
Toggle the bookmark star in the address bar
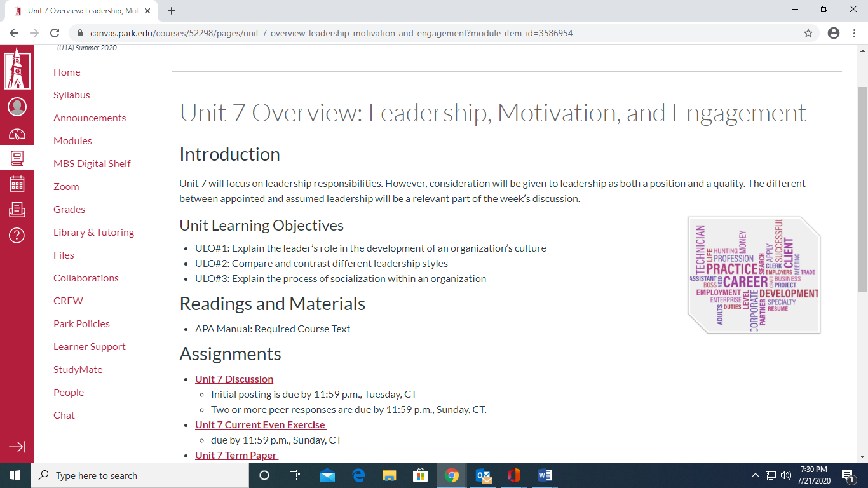(x=807, y=33)
